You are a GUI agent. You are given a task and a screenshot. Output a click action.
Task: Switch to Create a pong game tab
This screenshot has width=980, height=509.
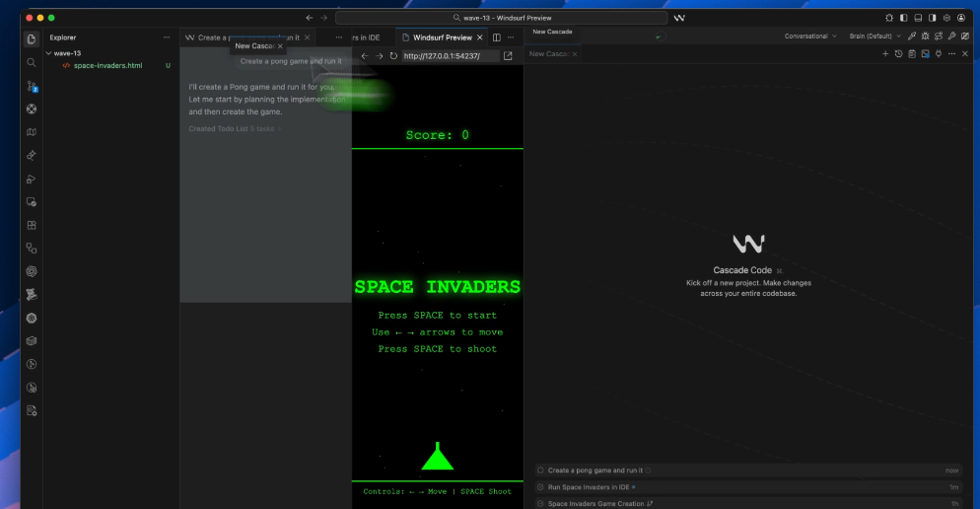point(248,37)
